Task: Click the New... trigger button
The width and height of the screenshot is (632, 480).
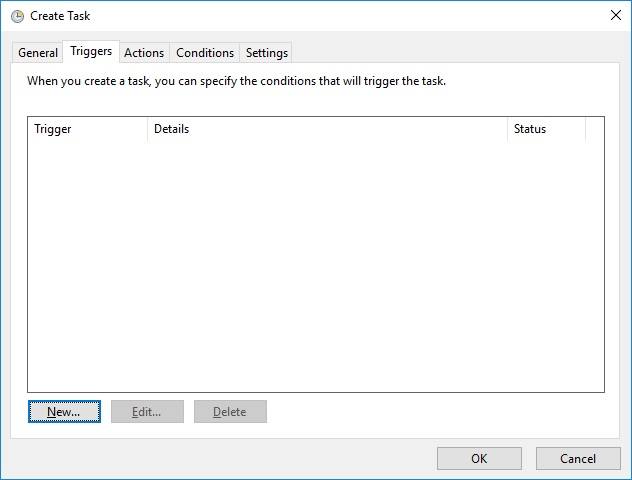Action: click(x=64, y=411)
